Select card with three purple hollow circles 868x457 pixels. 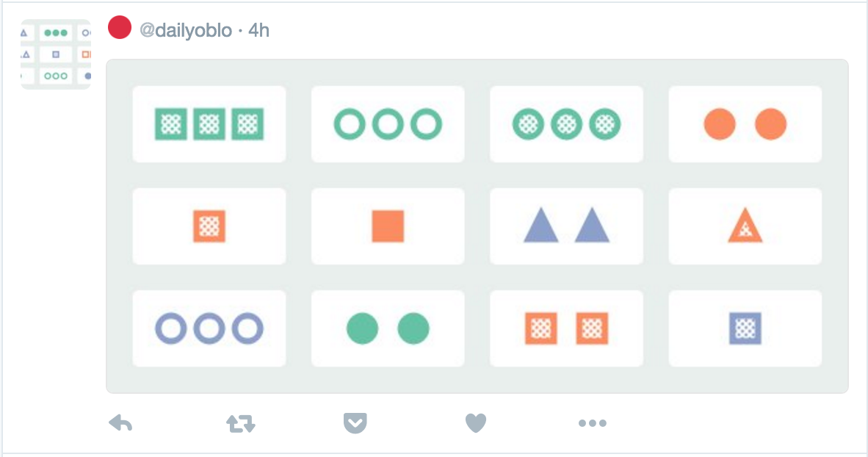point(209,328)
